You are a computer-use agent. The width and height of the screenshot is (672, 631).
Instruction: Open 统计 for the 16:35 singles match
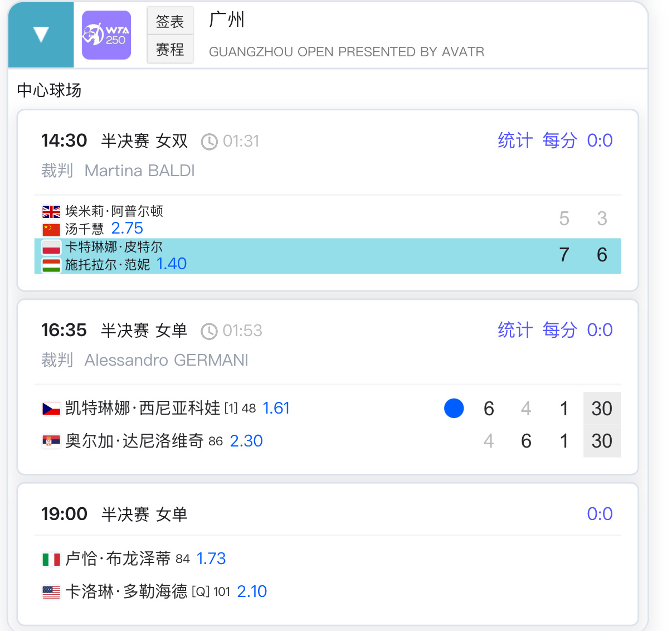pos(515,330)
